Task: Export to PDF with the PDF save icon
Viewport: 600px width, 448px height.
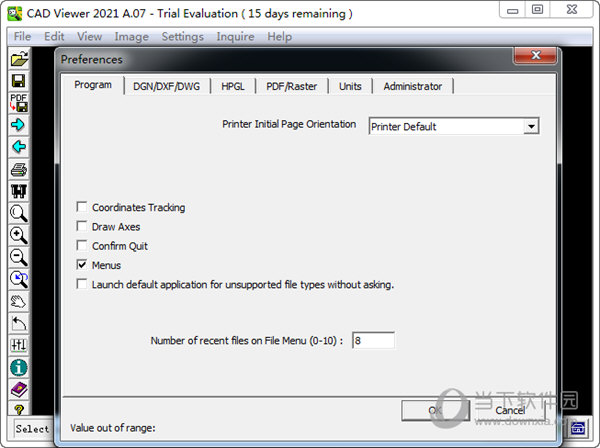Action: pos(19,103)
